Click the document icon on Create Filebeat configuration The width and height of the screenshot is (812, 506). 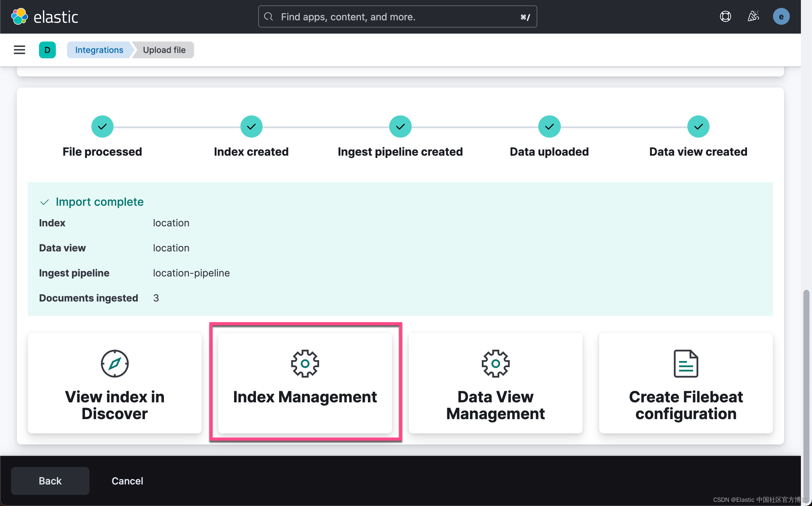pos(685,364)
